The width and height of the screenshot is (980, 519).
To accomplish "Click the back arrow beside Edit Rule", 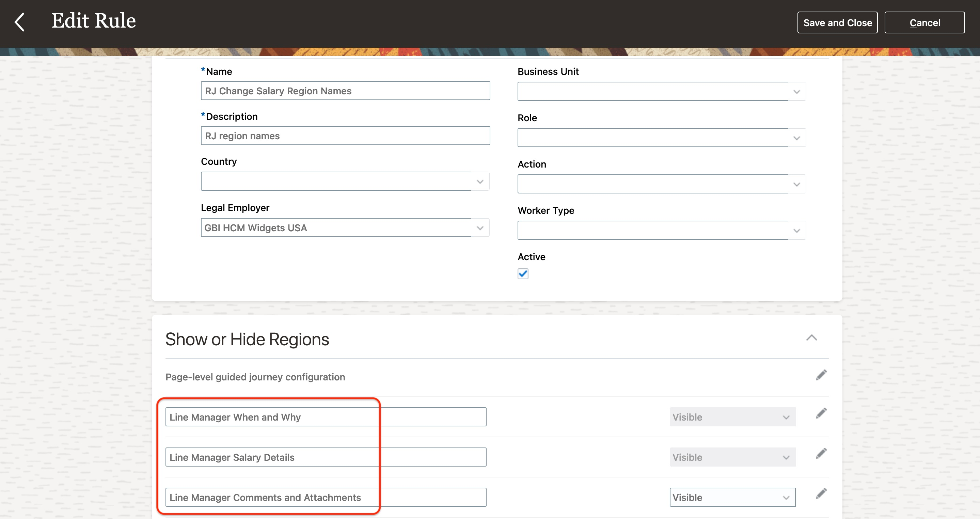I will tap(20, 22).
